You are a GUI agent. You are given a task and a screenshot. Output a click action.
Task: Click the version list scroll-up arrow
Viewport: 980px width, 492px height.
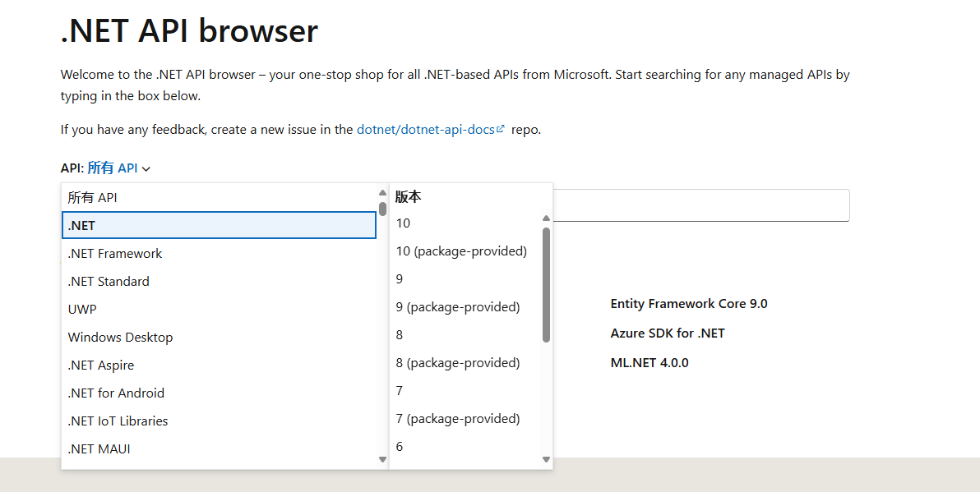pos(546,218)
